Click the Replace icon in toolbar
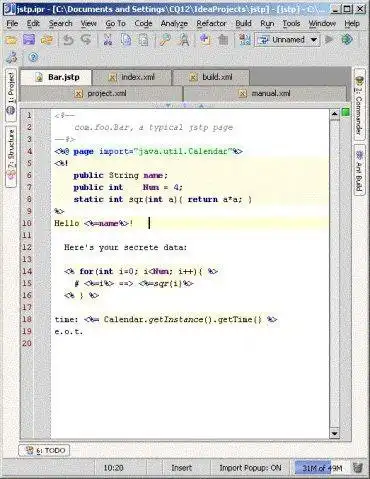Screen dimensions: 370x479 (x=183, y=40)
